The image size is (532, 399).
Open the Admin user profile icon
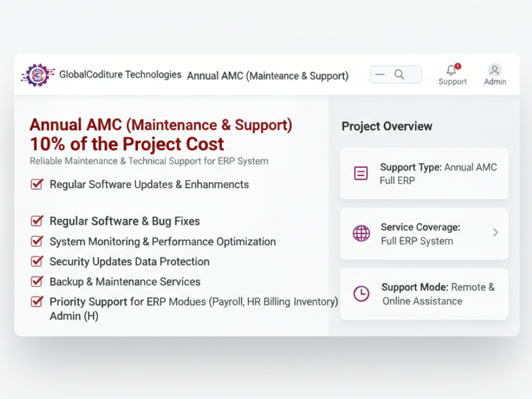point(495,70)
